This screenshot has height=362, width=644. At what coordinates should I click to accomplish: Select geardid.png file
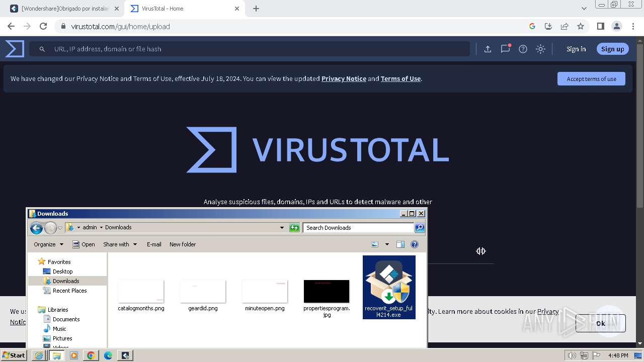point(203,296)
